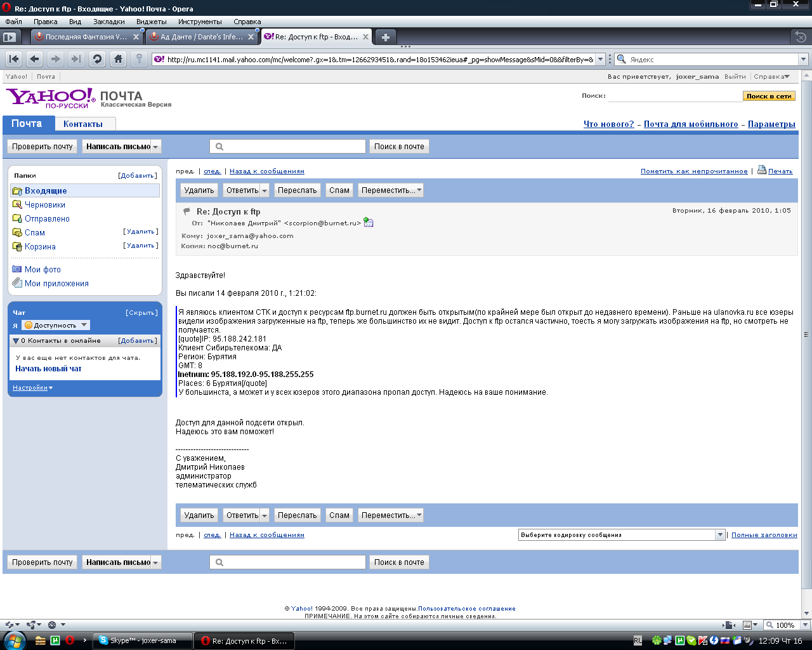812x650 pixels.
Task: Open the Инструменты menu
Action: pyautogui.click(x=200, y=22)
